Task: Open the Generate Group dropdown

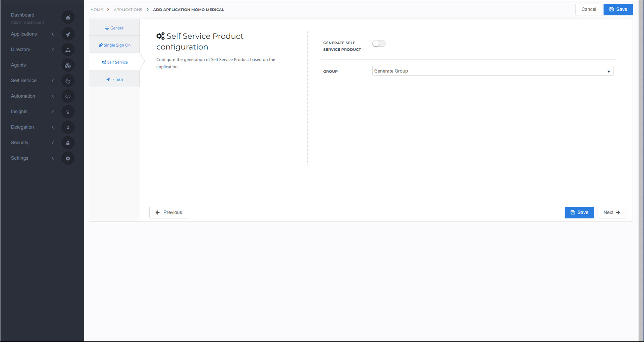Action: (x=492, y=71)
